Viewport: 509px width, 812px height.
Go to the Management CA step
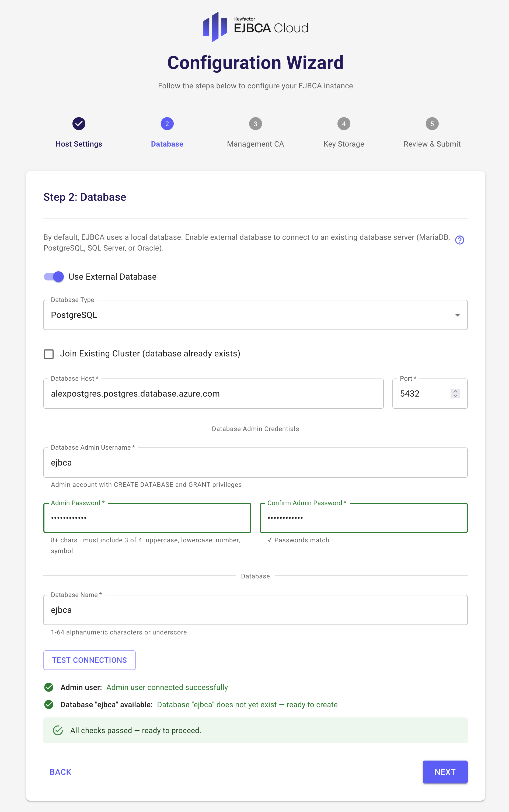(256, 144)
